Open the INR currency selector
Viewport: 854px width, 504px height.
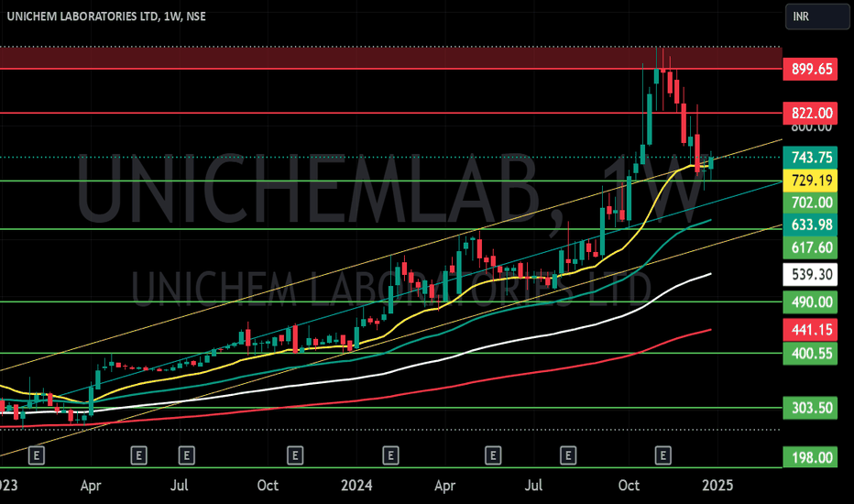pyautogui.click(x=817, y=16)
